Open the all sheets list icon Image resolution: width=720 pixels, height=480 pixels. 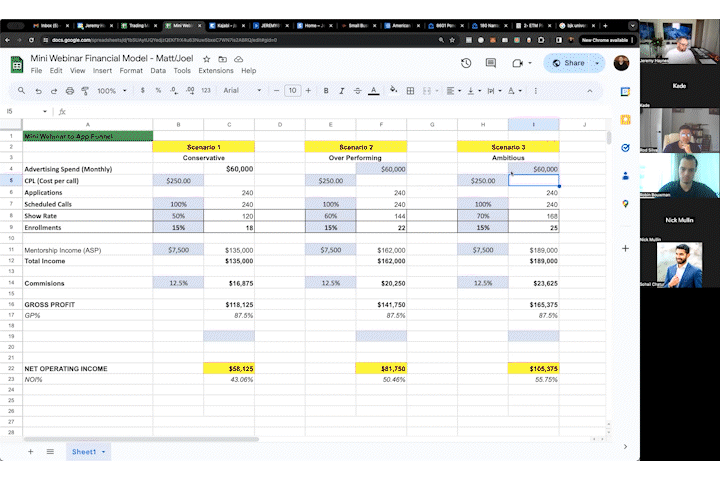point(50,452)
